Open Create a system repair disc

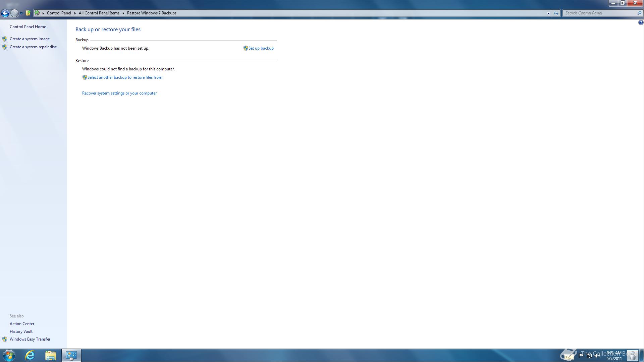point(33,47)
